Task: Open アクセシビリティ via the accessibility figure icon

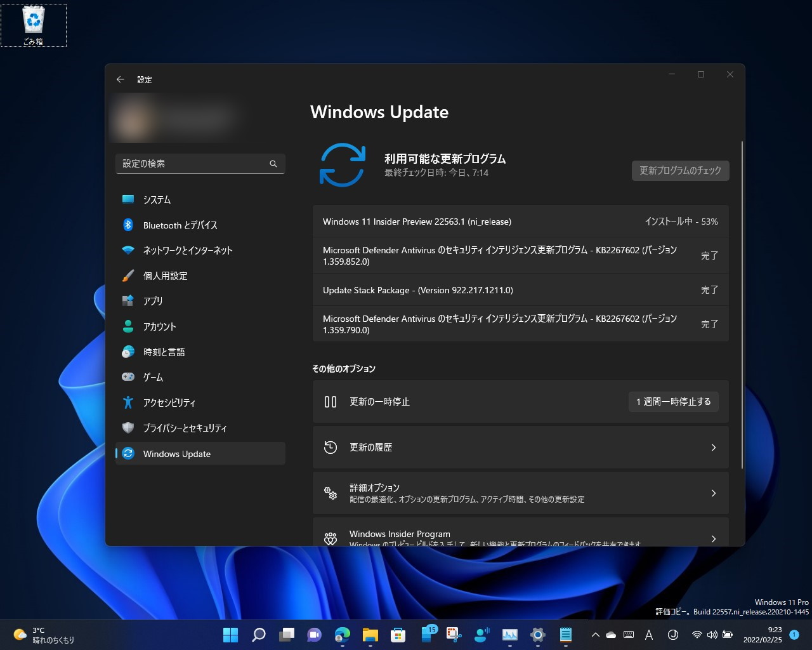Action: click(x=129, y=402)
